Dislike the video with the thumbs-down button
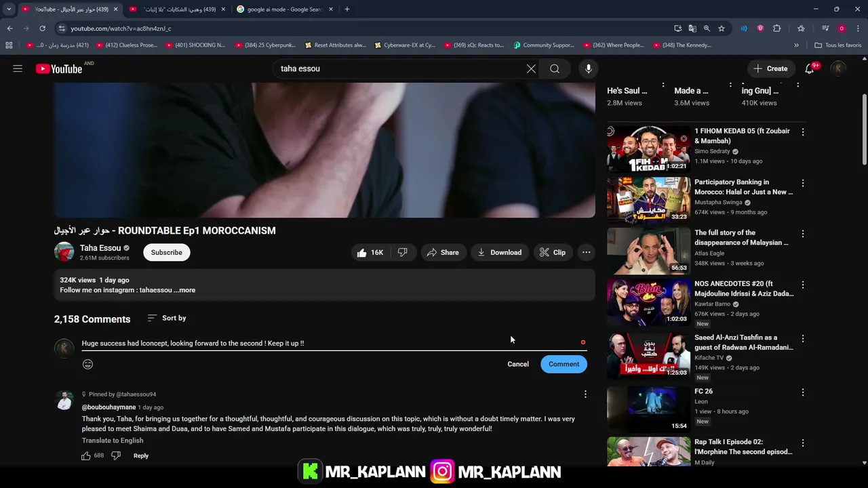 click(403, 252)
